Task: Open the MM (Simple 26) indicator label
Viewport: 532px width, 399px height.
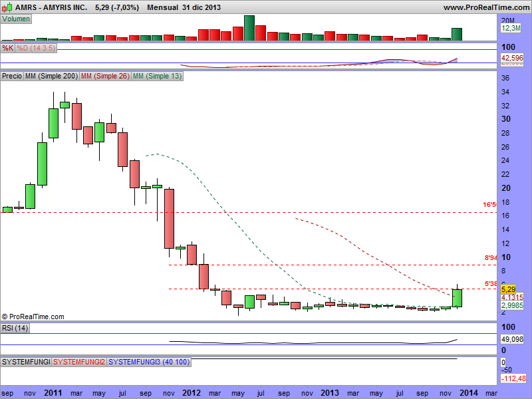Action: point(105,76)
